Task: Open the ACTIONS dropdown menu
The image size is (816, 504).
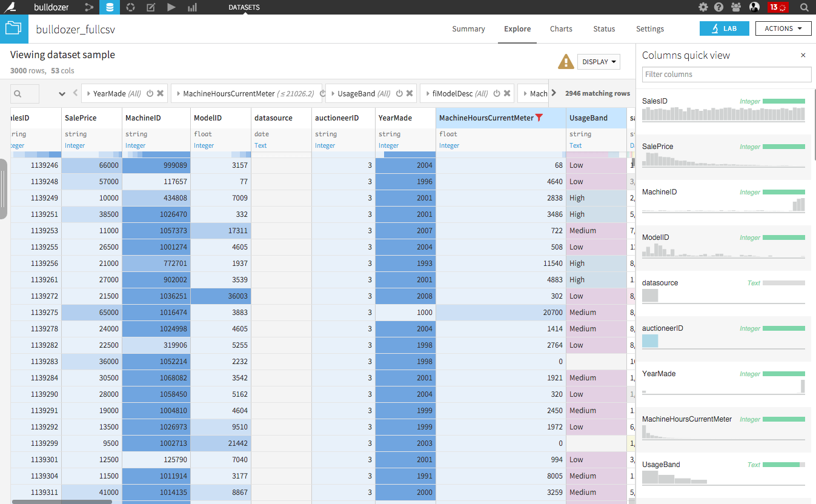Action: (783, 28)
